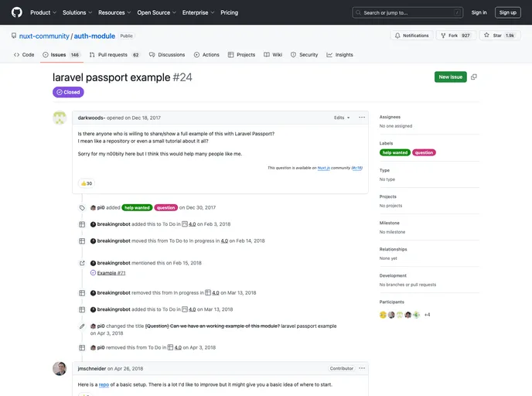Copy issue link icon beside New issue
Image resolution: width=532 pixels, height=396 pixels.
[474, 77]
